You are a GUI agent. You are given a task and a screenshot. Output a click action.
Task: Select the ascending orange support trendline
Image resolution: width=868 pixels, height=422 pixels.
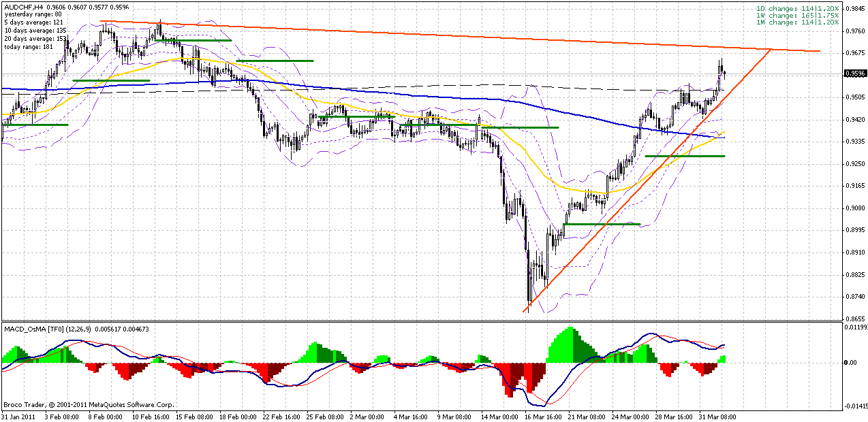coord(647,180)
